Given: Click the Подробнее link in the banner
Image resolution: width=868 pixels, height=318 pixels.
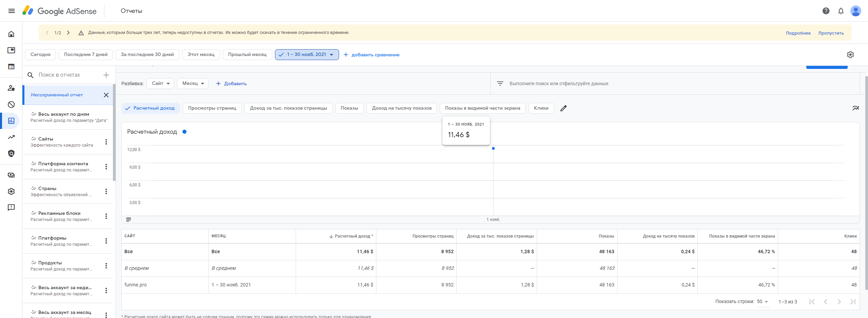Looking at the screenshot, I should (798, 33).
